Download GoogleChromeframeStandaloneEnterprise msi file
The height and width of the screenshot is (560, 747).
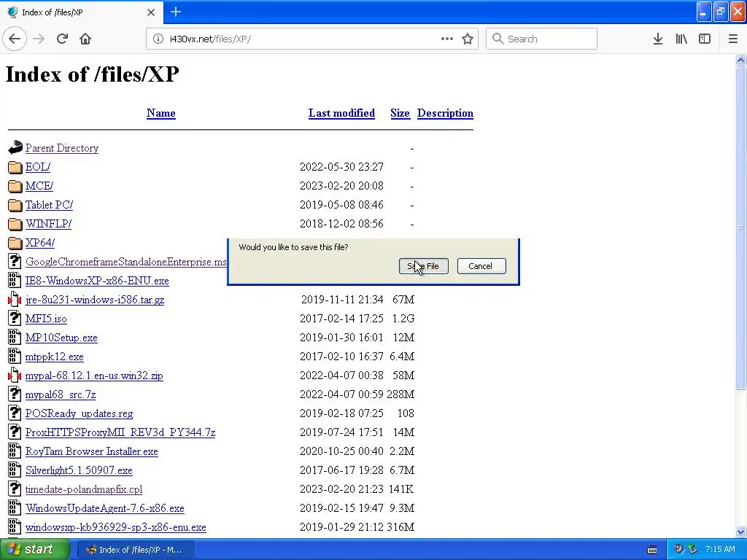click(126, 262)
